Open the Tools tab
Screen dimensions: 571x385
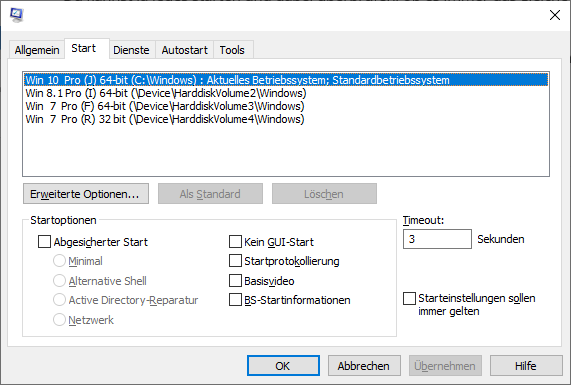(232, 50)
